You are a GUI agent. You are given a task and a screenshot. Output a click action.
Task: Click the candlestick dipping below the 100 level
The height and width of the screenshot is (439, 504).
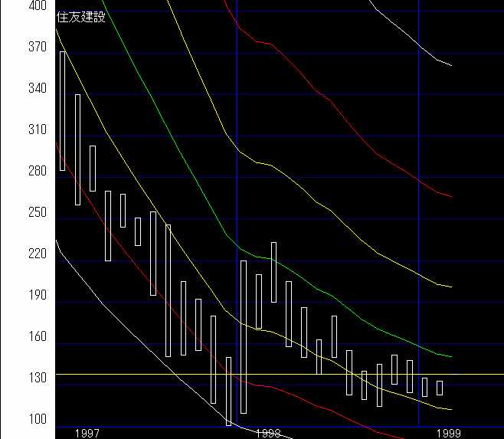click(x=228, y=391)
